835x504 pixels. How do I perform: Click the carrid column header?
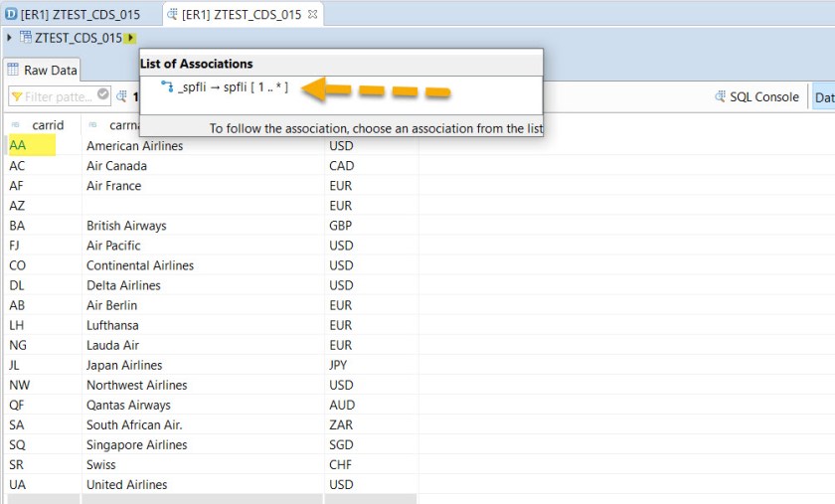coord(43,124)
